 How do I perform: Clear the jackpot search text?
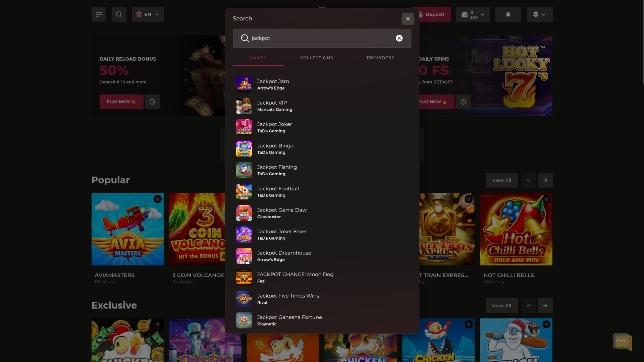(x=399, y=38)
